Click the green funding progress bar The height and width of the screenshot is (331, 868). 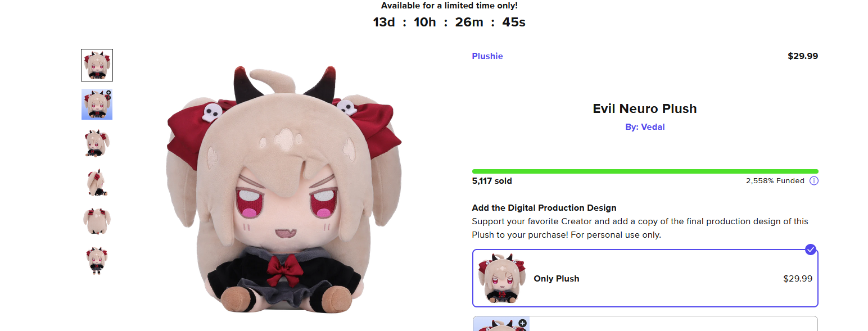(645, 171)
